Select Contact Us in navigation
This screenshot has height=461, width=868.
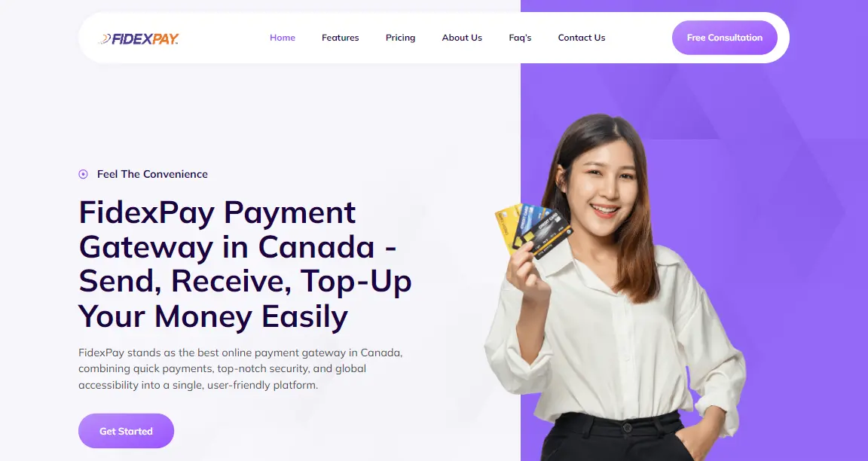(581, 38)
